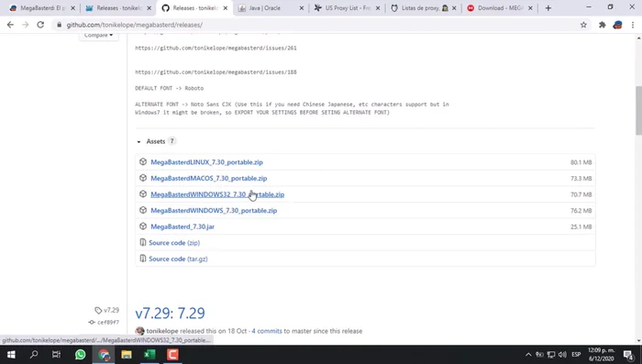This screenshot has height=364, width=642.
Task: Close the US Proxy List tab
Action: pyautogui.click(x=378, y=7)
